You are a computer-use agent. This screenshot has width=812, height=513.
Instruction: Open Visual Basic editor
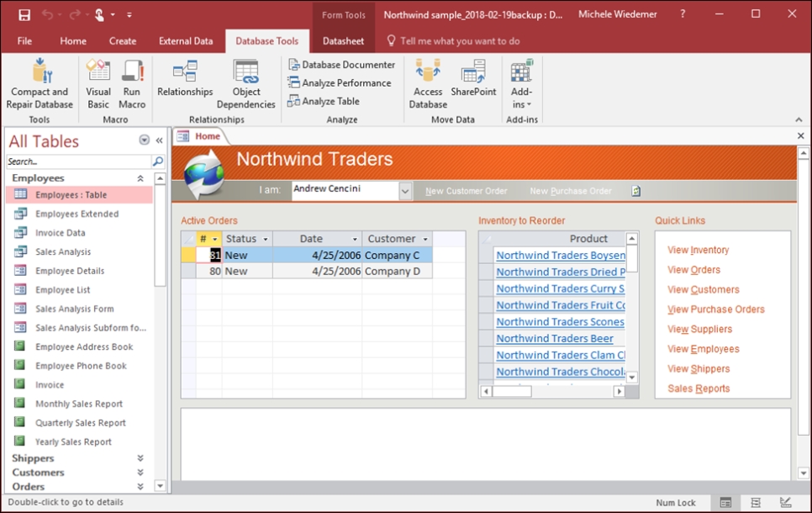pyautogui.click(x=98, y=84)
